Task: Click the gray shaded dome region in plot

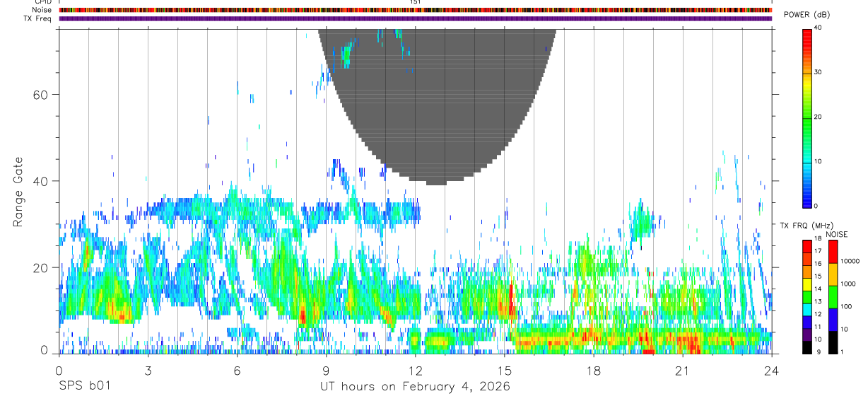Action: [x=437, y=106]
